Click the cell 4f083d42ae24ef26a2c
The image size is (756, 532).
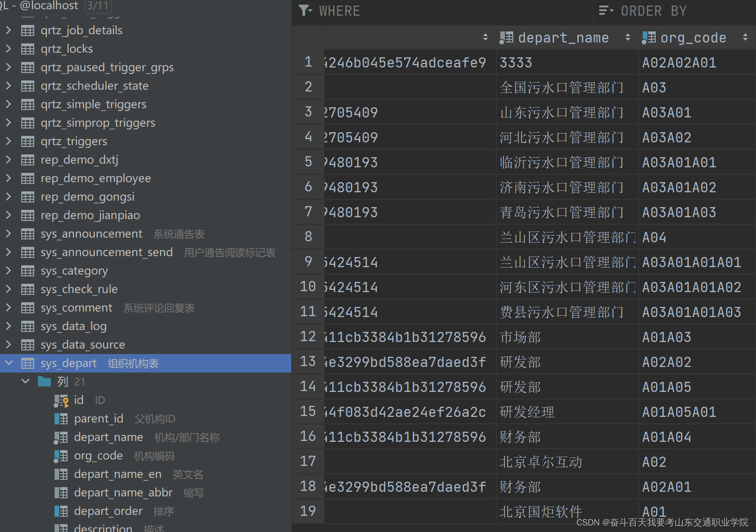point(410,412)
